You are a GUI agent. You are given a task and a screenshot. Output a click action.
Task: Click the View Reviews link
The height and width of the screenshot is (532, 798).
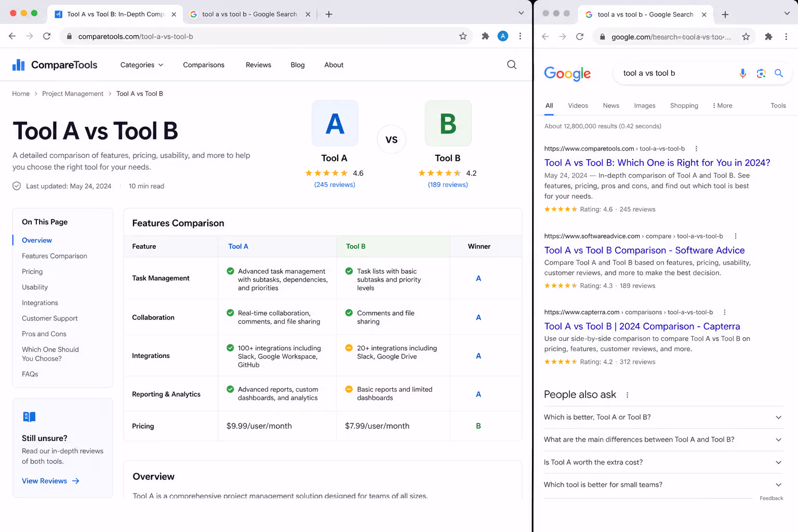[50, 481]
